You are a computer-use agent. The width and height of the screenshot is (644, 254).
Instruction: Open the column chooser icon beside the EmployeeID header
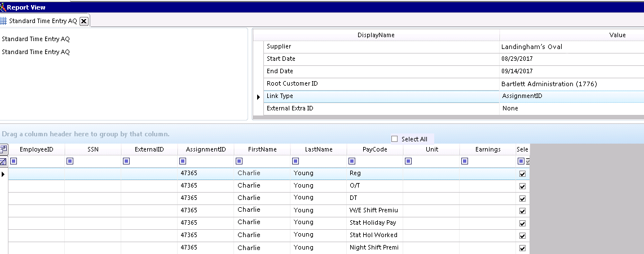point(4,149)
